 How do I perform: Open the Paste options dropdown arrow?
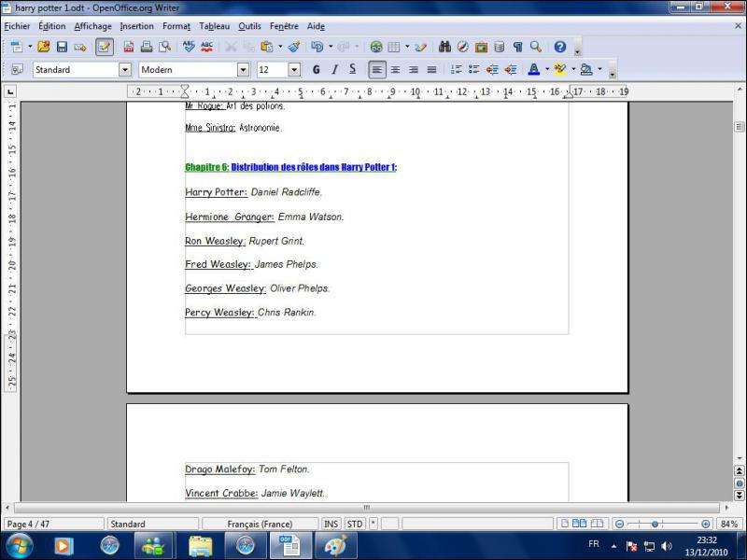pos(280,47)
